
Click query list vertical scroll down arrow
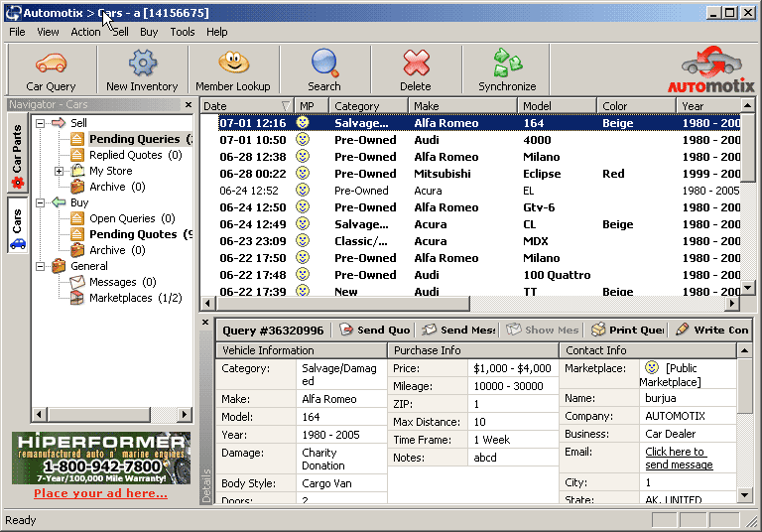[748, 288]
